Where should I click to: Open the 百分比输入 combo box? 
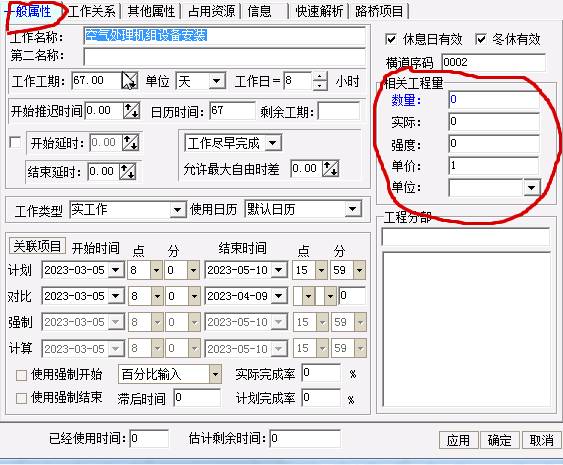coord(215,374)
